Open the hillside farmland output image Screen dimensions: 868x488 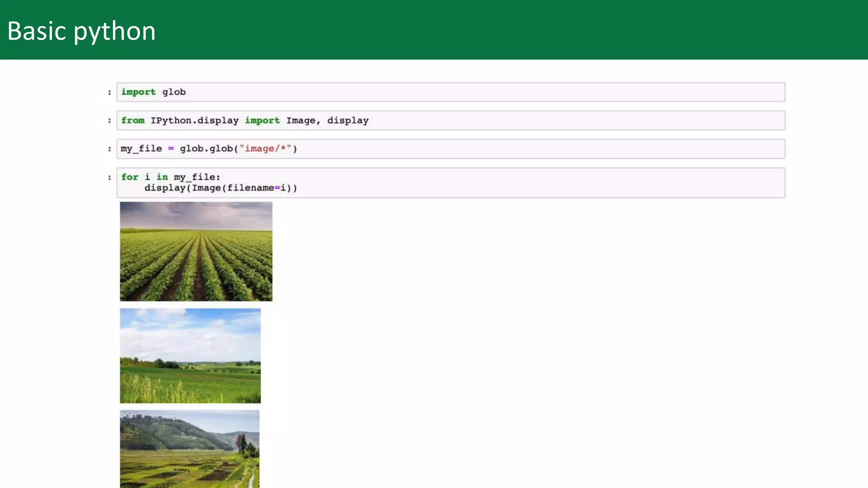coord(189,449)
